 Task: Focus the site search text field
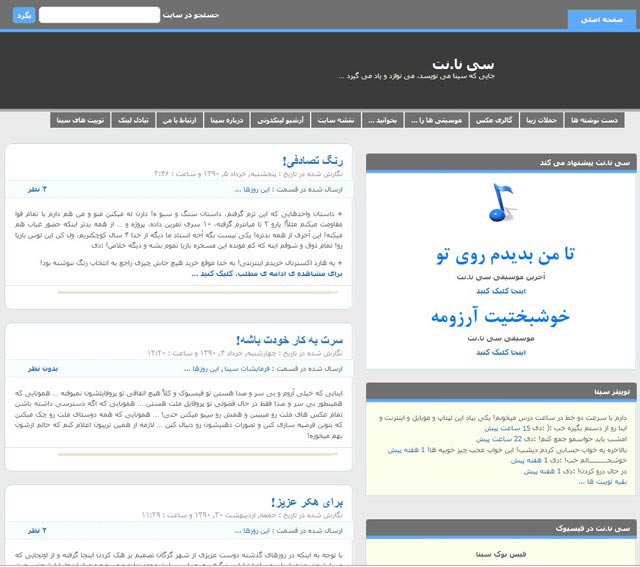pos(99,15)
